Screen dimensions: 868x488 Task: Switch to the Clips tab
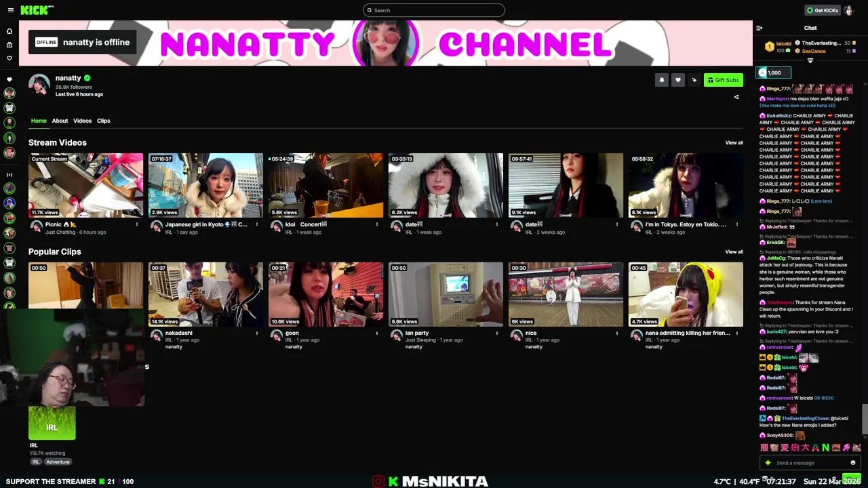103,121
